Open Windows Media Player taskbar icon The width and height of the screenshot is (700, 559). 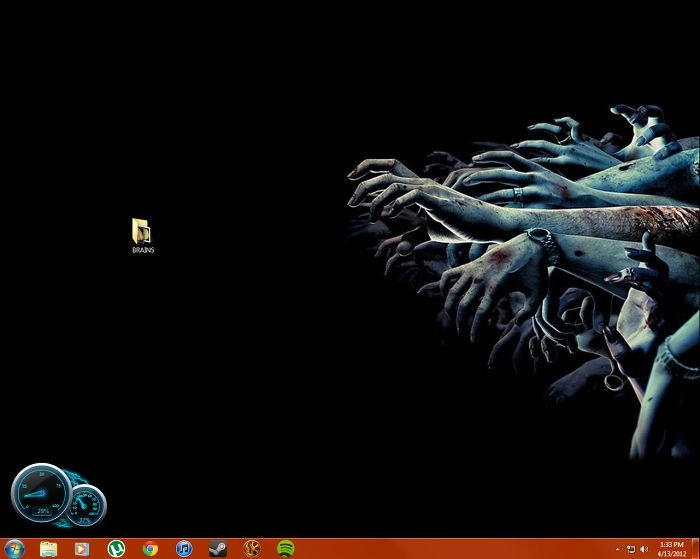82,548
